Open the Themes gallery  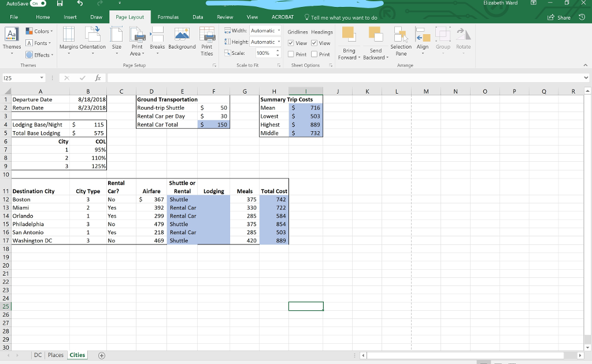12,41
